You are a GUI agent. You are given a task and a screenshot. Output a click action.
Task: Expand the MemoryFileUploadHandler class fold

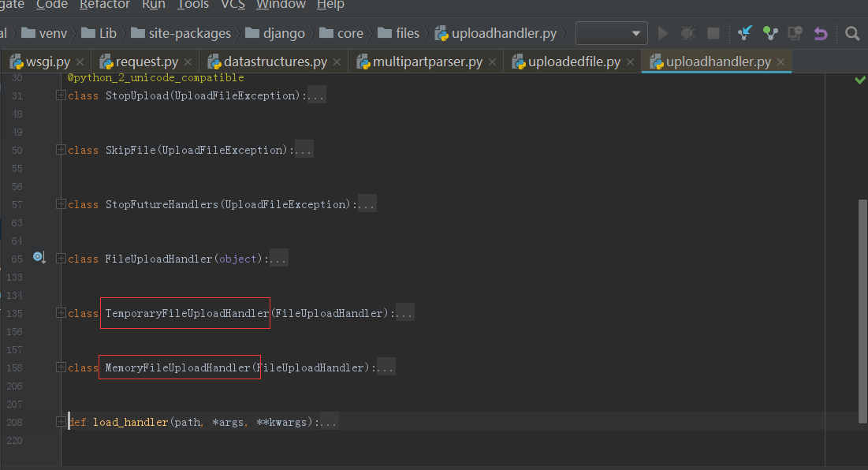[x=61, y=367]
